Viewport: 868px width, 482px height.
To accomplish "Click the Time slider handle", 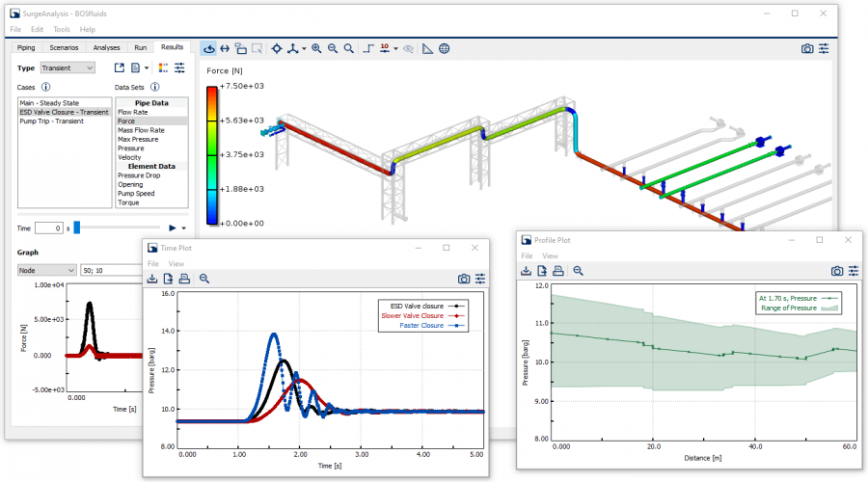I will point(77,228).
